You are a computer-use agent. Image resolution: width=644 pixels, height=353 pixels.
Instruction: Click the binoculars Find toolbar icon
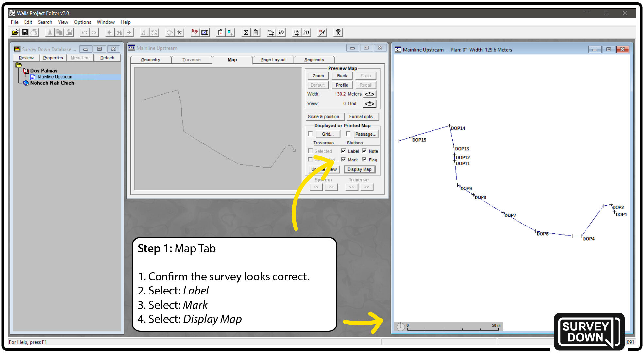coord(119,32)
